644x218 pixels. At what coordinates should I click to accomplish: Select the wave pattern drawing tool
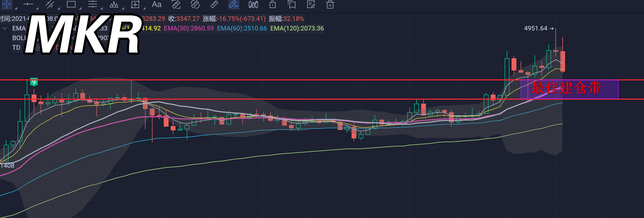point(114,4)
